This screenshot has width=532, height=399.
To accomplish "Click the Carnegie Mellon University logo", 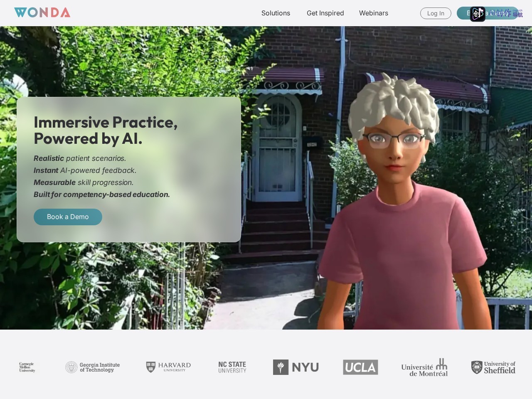I will (27, 367).
